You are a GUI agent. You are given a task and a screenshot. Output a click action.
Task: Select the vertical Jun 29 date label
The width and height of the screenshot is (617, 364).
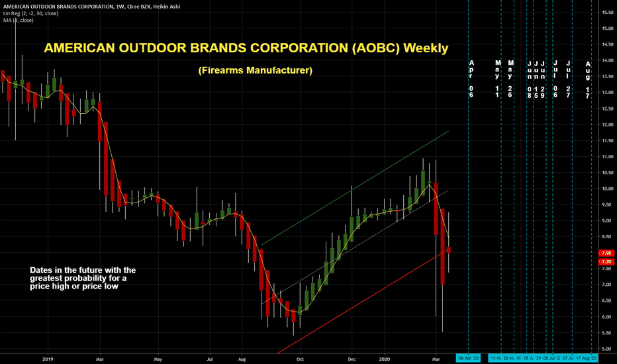pyautogui.click(x=543, y=80)
